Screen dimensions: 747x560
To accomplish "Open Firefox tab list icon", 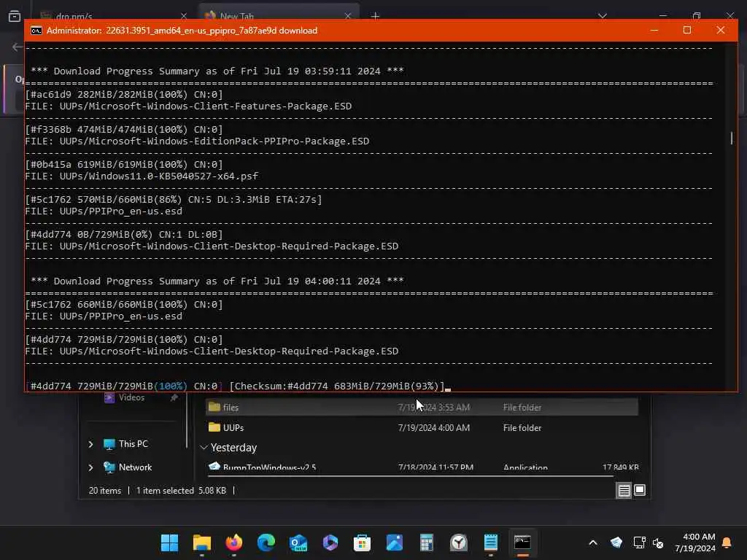I will tap(15, 16).
